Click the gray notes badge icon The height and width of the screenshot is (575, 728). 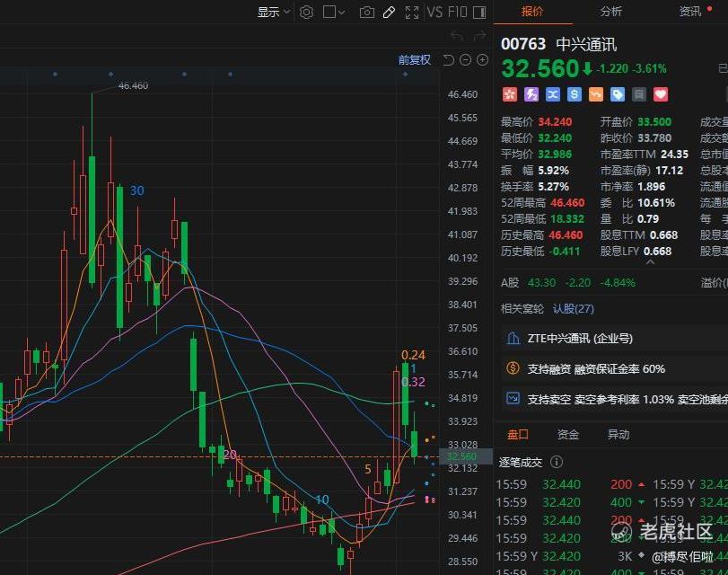[x=639, y=94]
